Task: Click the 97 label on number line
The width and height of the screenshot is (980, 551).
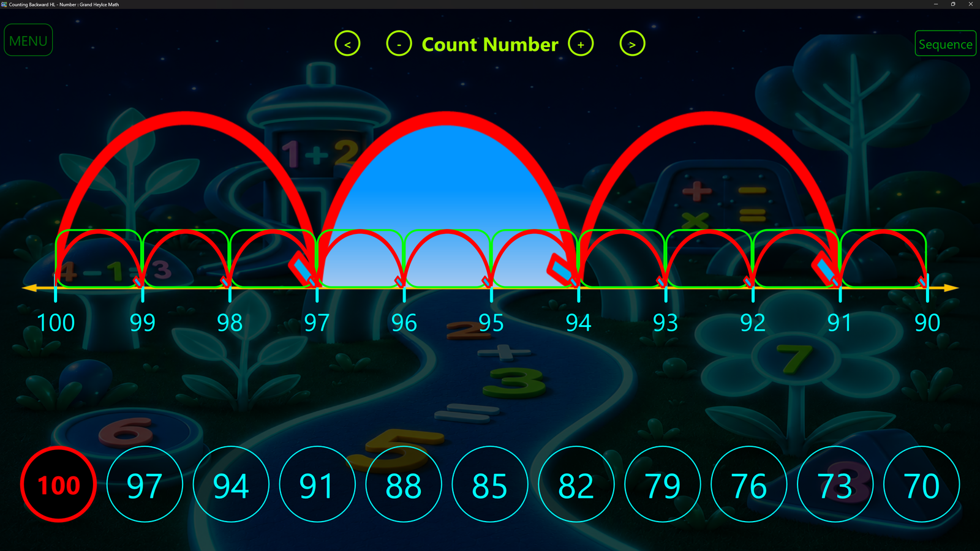Action: [x=317, y=323]
